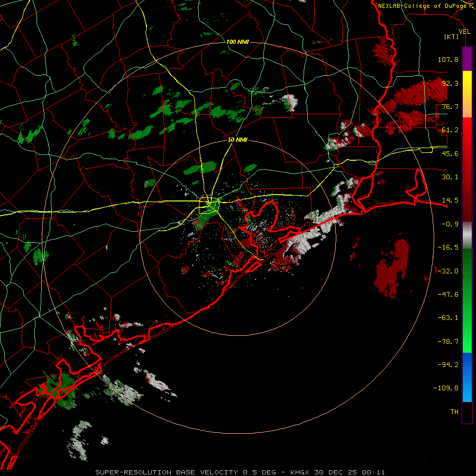Select the -94.2 legend value
This screenshot has height=476, width=476.
coord(448,365)
